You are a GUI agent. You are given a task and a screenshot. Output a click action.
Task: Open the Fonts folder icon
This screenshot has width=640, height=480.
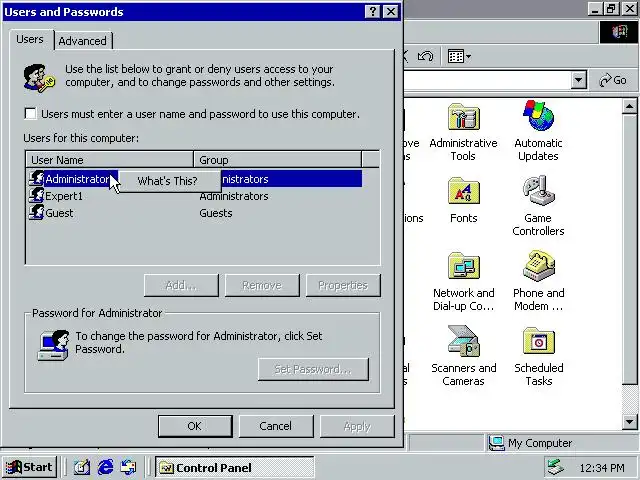tap(464, 191)
